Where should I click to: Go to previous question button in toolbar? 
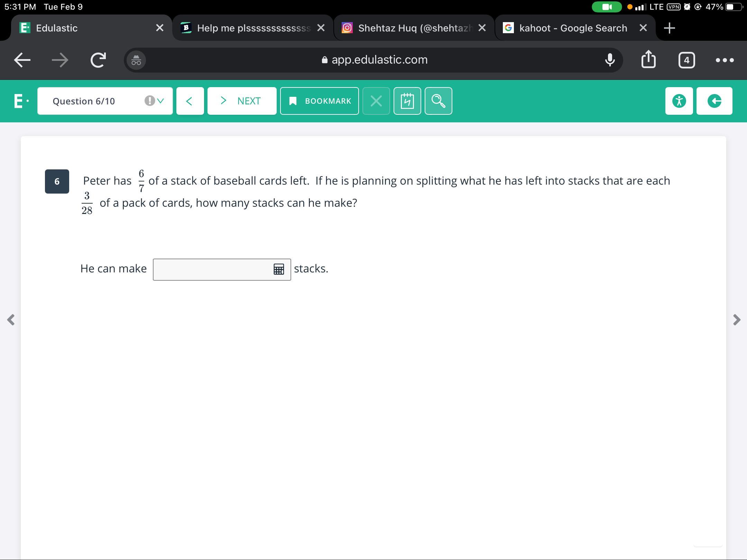tap(190, 101)
